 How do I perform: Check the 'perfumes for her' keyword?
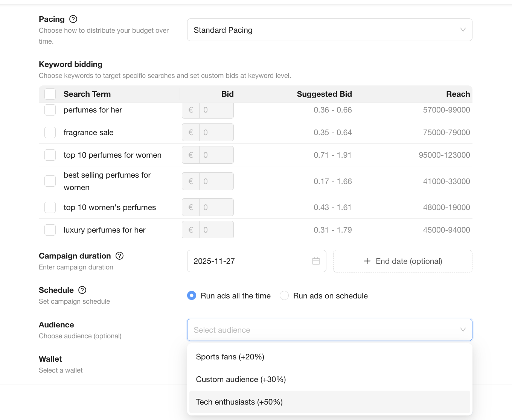[x=50, y=110]
